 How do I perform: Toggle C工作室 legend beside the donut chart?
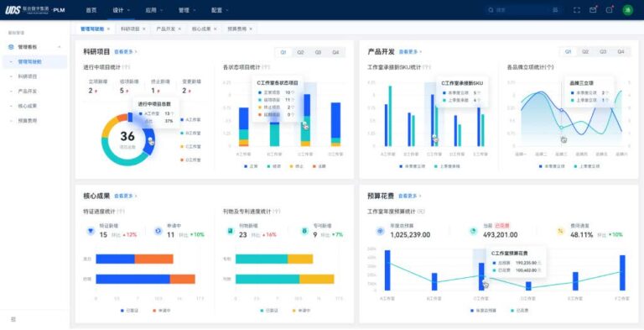[x=190, y=146]
